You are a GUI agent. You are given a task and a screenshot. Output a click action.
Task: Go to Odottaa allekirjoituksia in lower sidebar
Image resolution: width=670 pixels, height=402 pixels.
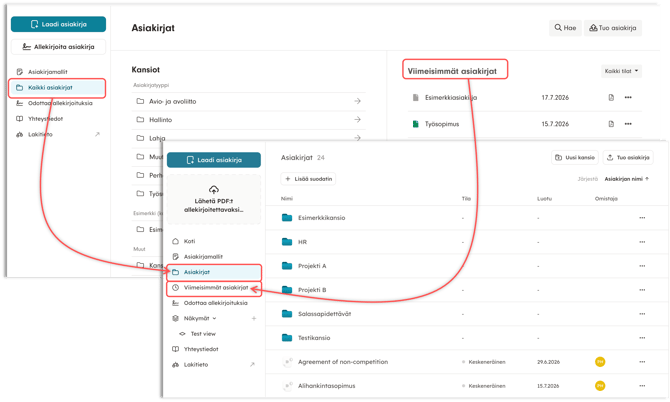tap(214, 303)
